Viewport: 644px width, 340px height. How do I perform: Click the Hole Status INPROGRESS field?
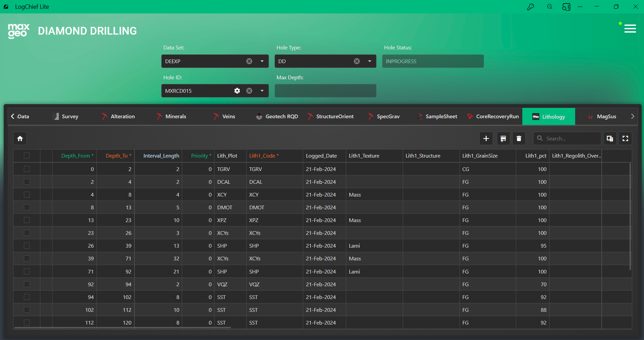point(433,61)
